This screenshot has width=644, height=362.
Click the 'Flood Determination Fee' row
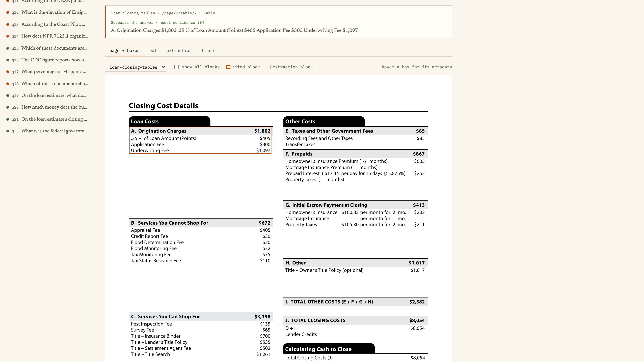[x=201, y=242]
